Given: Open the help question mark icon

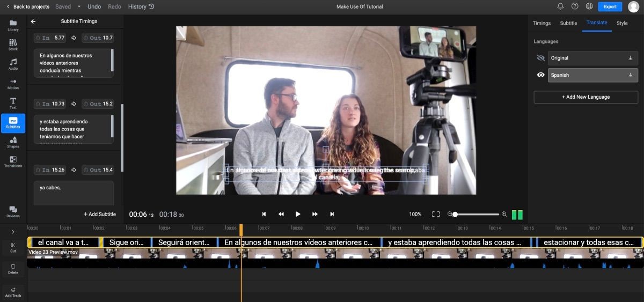Looking at the screenshot, I should [x=575, y=6].
